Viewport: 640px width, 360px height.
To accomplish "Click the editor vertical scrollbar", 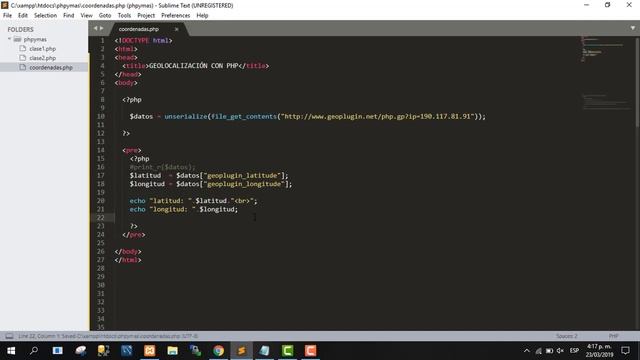I will coord(637,82).
